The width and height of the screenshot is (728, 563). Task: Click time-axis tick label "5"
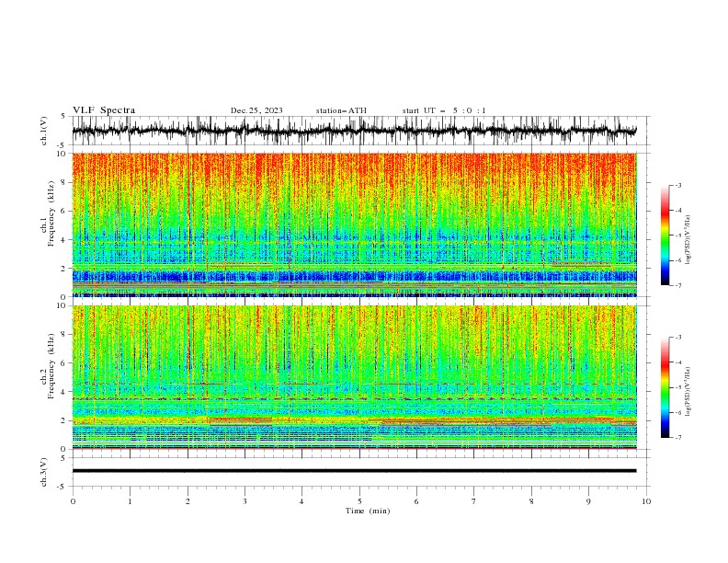[359, 501]
